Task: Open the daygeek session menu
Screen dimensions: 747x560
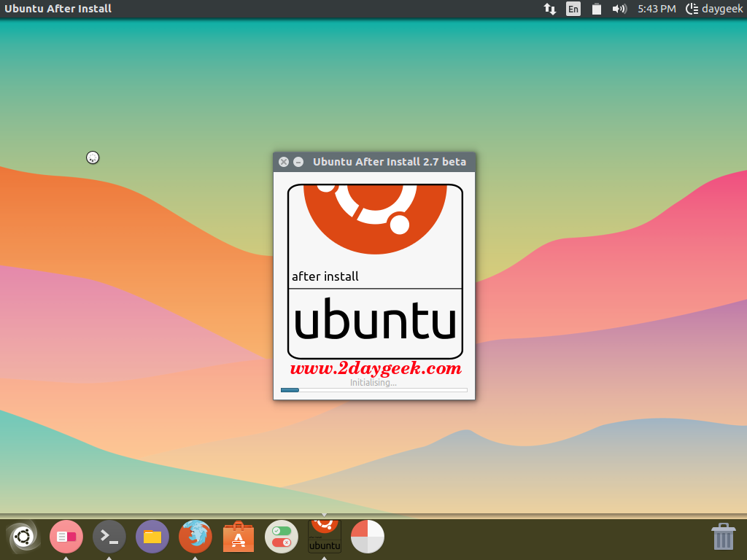Action: pos(714,9)
